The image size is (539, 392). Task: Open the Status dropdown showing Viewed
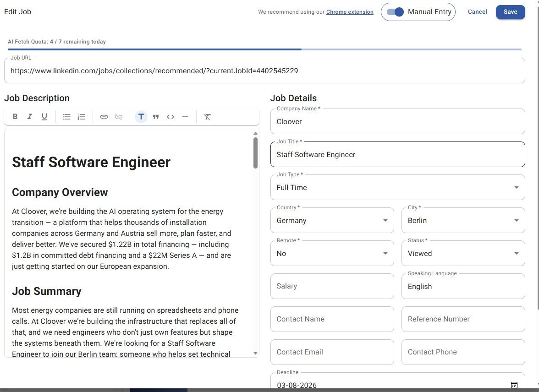point(463,254)
